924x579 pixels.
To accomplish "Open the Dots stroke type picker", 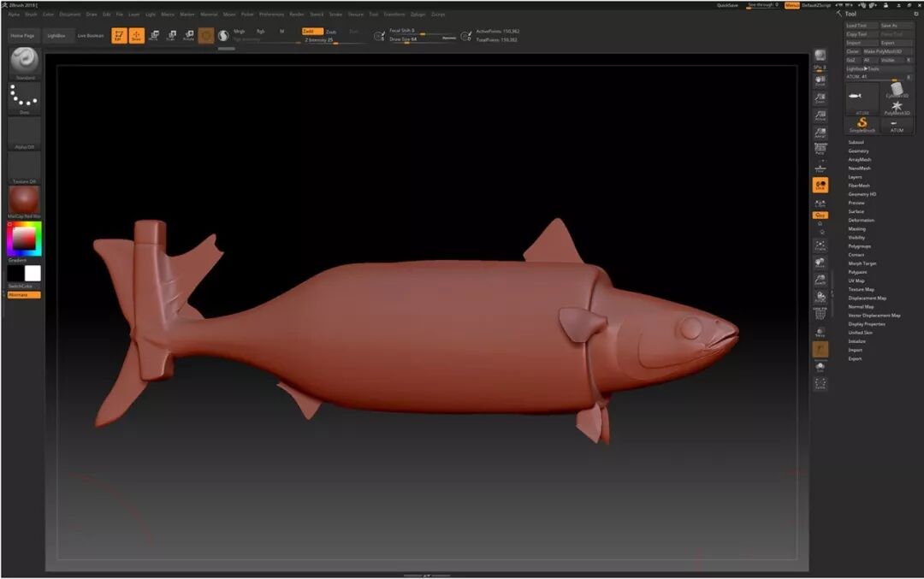I will pos(24,96).
